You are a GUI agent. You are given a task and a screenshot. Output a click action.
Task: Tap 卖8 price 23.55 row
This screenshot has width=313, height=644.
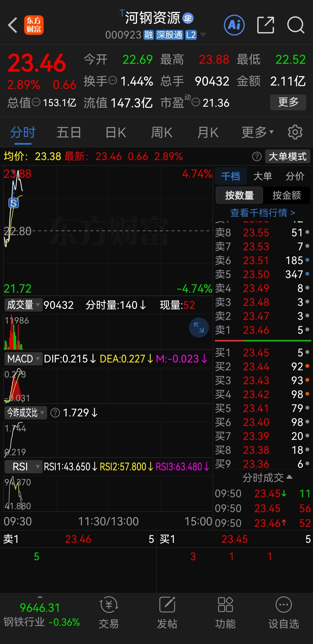[263, 233]
